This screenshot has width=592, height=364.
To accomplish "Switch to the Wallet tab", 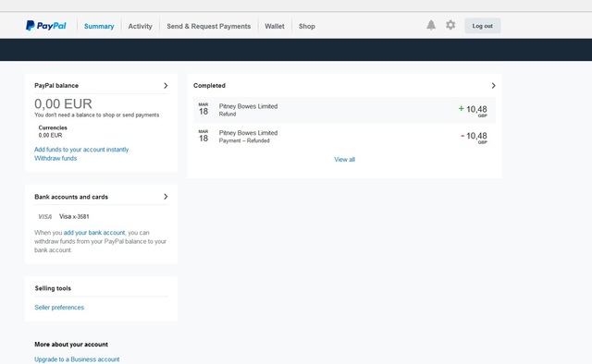I will tap(275, 26).
